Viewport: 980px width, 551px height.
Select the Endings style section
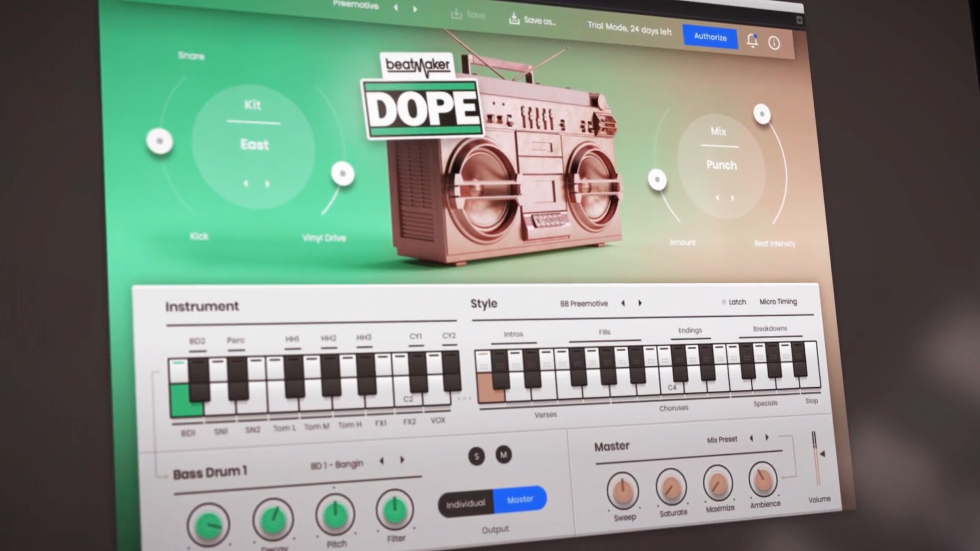pyautogui.click(x=690, y=331)
